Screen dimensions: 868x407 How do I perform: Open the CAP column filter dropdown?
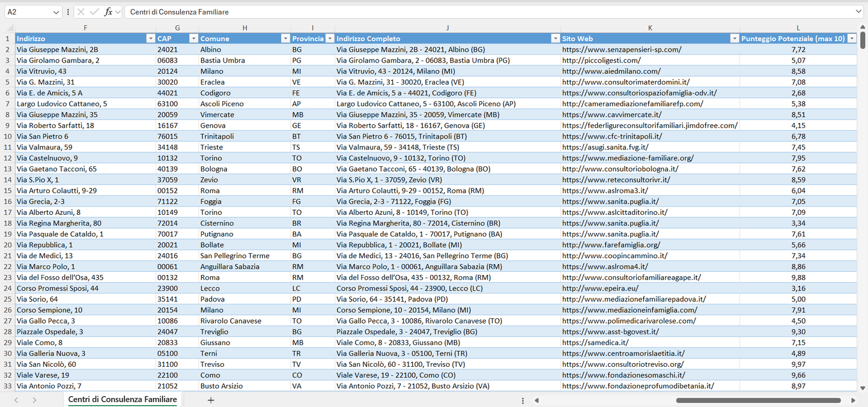tap(193, 38)
